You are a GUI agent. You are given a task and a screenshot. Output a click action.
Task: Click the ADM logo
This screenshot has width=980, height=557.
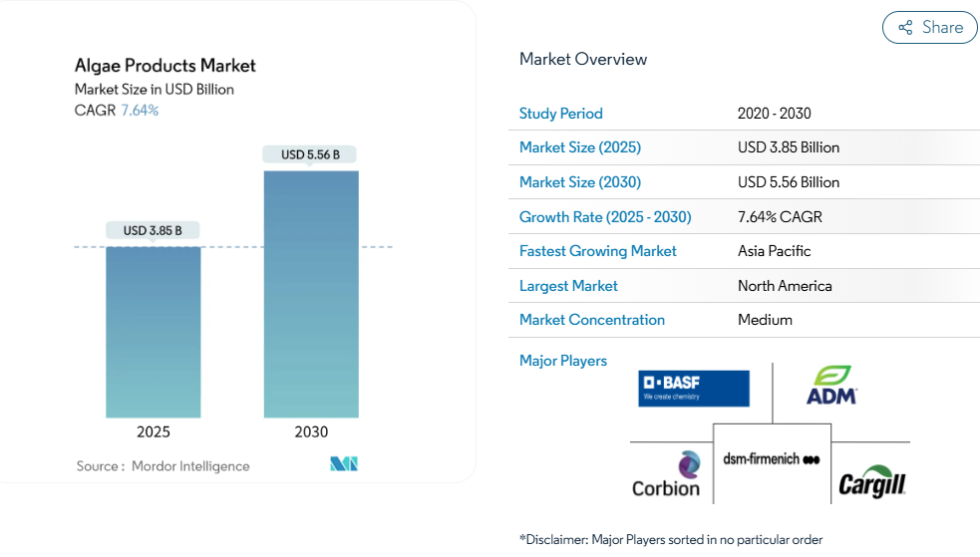(831, 386)
